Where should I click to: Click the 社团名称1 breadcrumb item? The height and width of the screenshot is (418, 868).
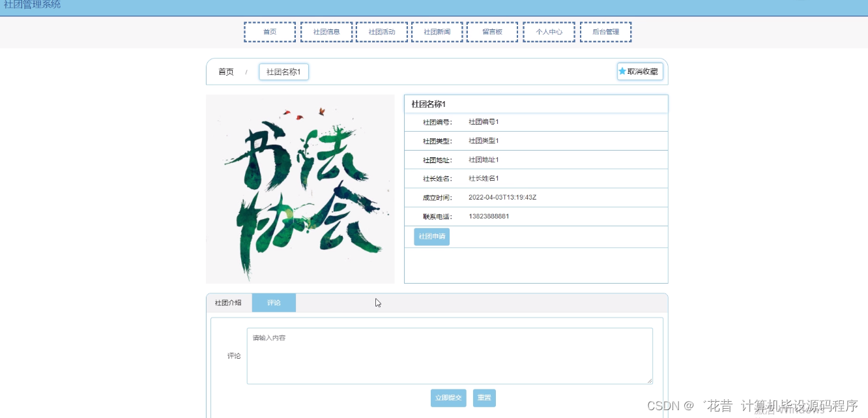click(283, 72)
